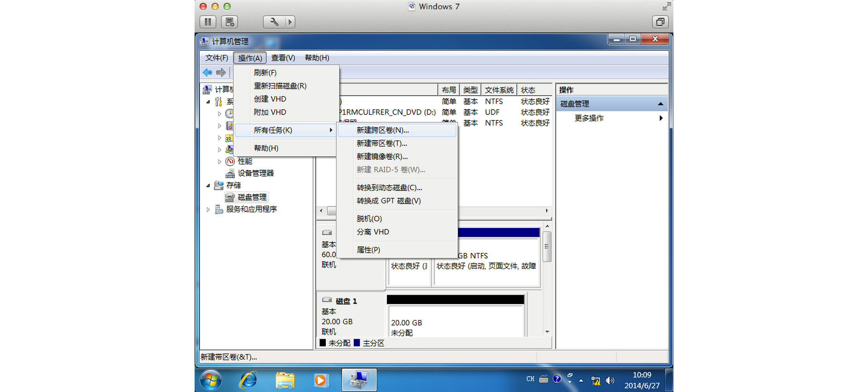Select 分离 VHD menu item
This screenshot has width=868, height=392.
397,232
